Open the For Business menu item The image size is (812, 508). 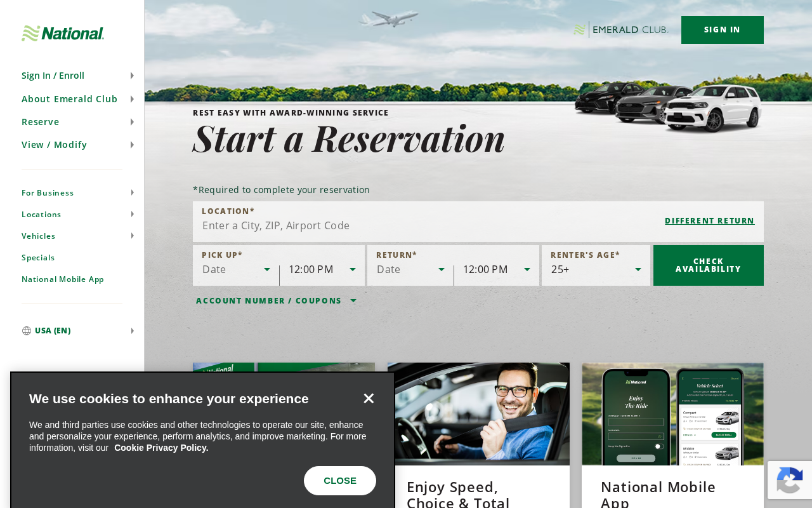48,192
